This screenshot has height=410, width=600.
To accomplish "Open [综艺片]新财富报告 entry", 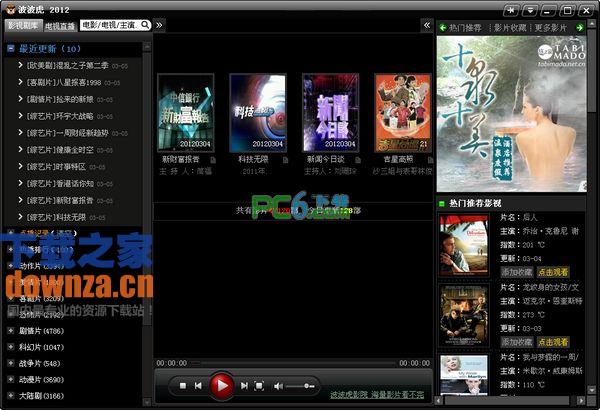I will tap(60, 200).
